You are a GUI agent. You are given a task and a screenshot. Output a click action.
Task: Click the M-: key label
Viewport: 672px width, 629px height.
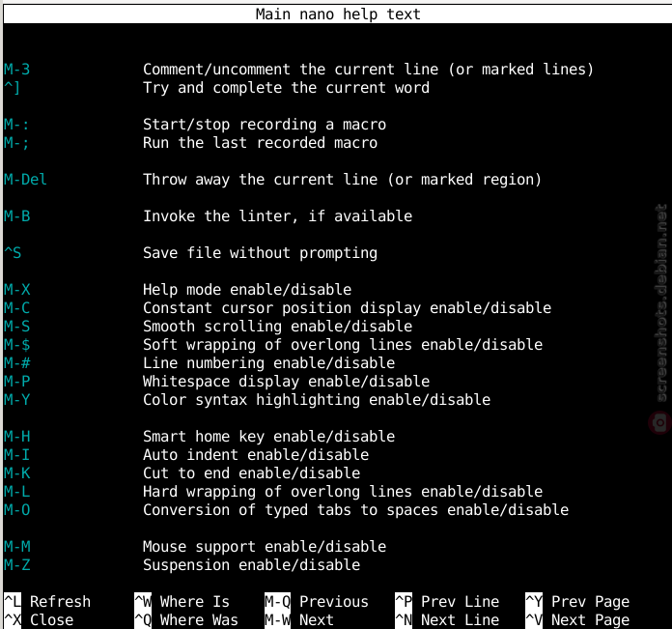[x=16, y=125]
